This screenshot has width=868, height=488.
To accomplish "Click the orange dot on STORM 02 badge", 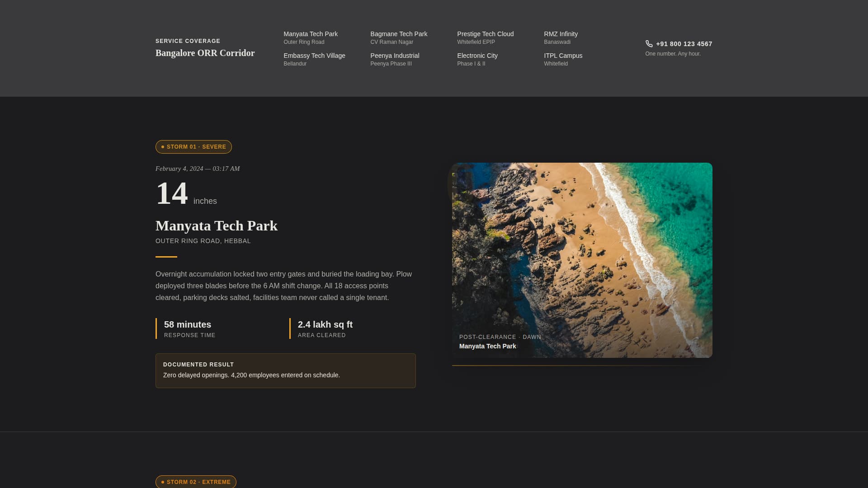I will [x=162, y=482].
